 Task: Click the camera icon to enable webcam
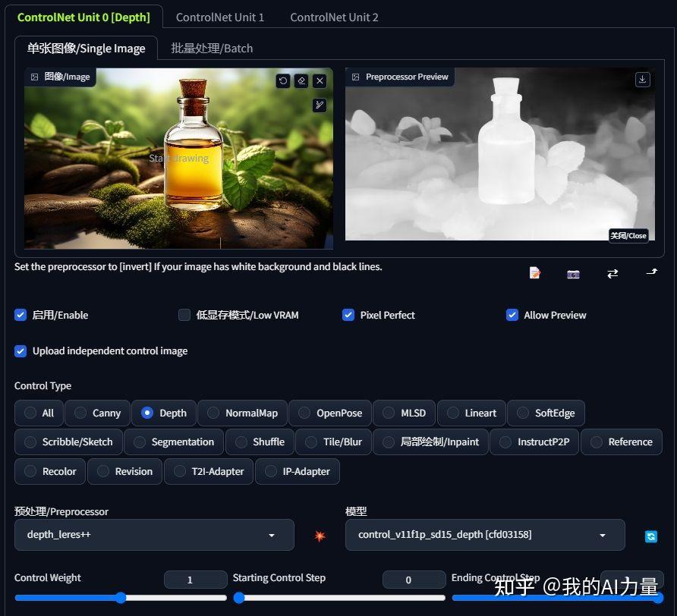(x=573, y=273)
